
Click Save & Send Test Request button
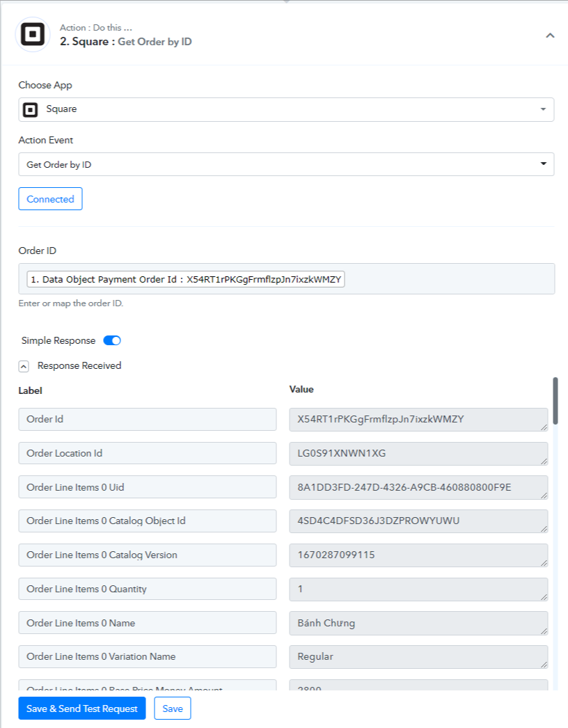82,709
